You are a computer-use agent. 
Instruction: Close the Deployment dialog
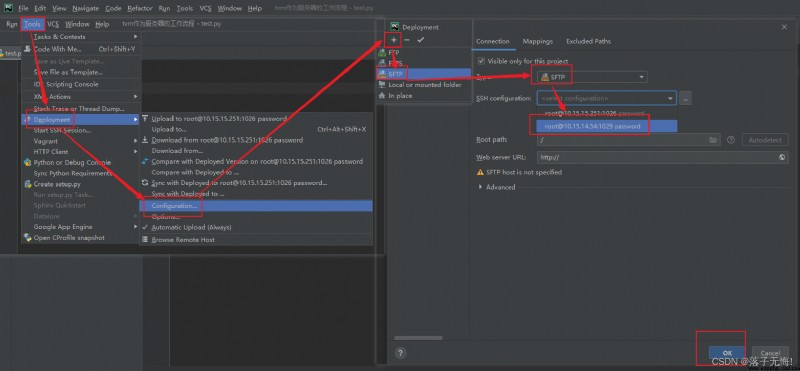pos(784,27)
